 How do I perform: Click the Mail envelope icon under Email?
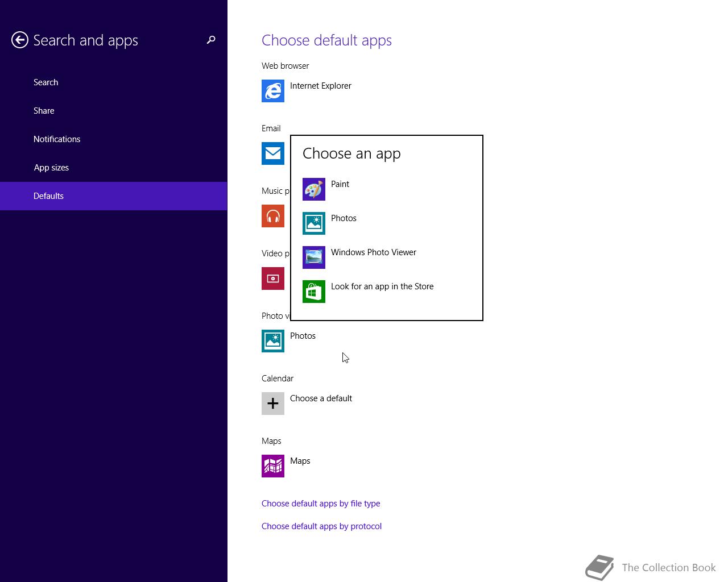coord(273,153)
